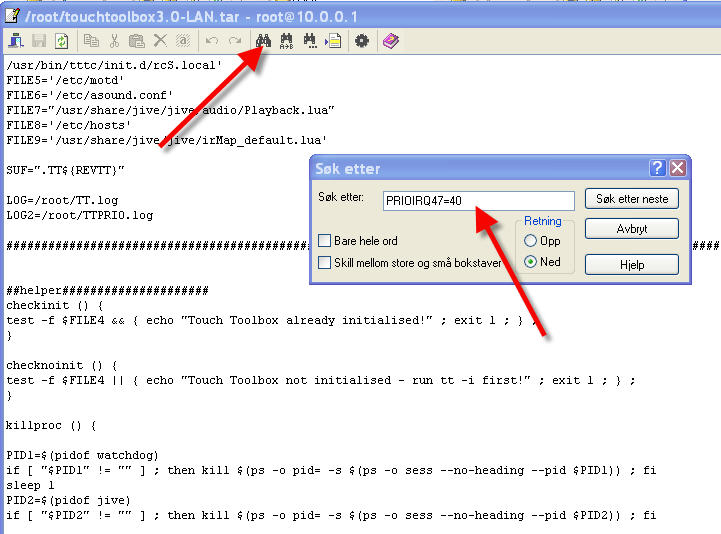The width and height of the screenshot is (721, 534).
Task: Click the ##helper#### comment line
Action: [107, 290]
